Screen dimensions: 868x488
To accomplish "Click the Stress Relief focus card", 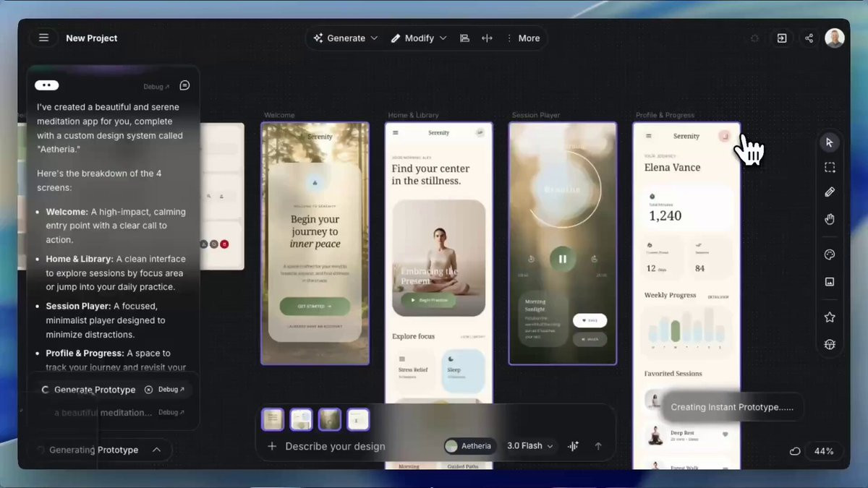I will tap(414, 371).
